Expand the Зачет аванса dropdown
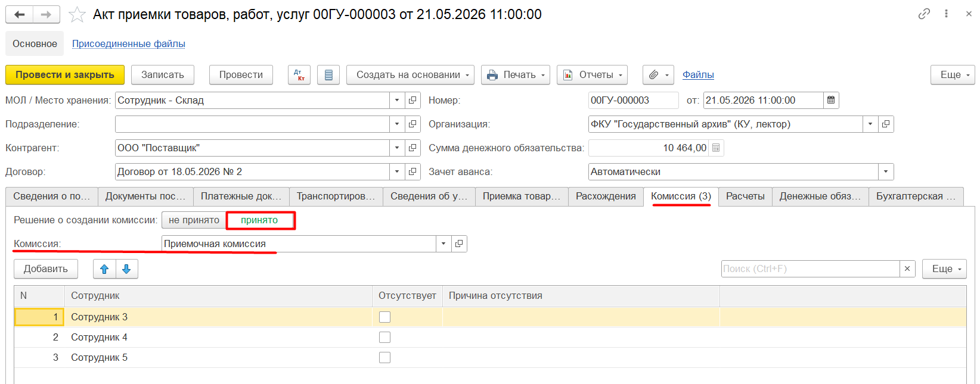 [886, 172]
